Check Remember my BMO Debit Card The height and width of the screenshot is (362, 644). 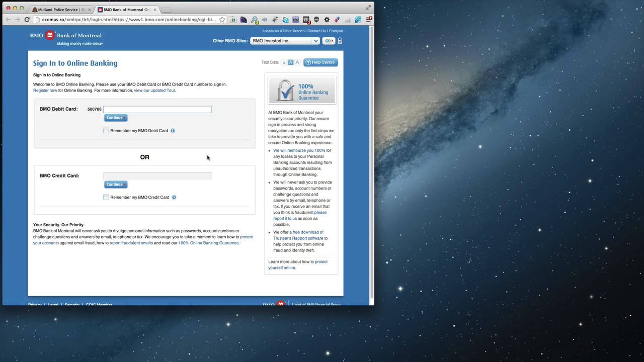pos(106,131)
